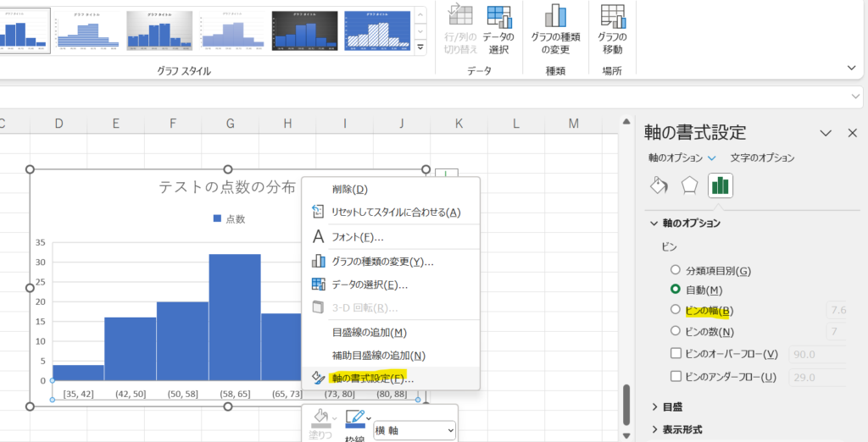The image size is (868, 442).
Task: Click the fill bucket icon (塗りつぶし) in mini toolbar
Action: pos(321,419)
